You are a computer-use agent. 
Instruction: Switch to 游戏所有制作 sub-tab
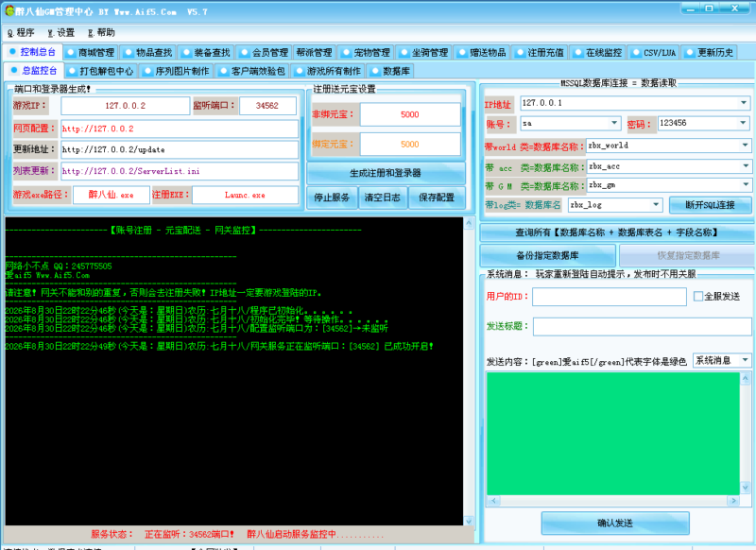(x=328, y=71)
